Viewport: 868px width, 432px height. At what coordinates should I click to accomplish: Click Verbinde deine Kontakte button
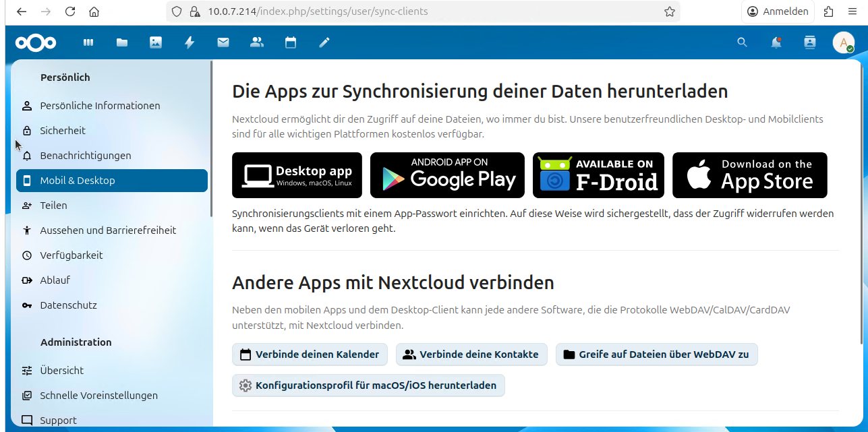[x=471, y=354]
